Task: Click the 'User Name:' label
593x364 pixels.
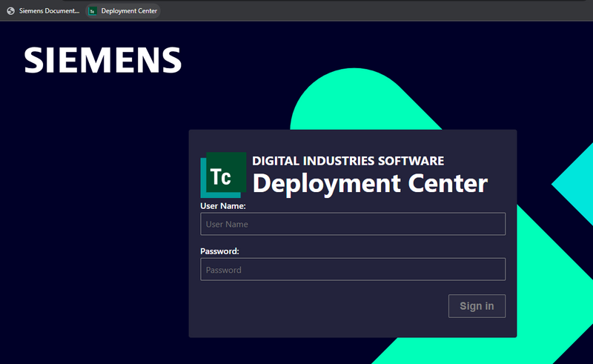Action: point(223,206)
